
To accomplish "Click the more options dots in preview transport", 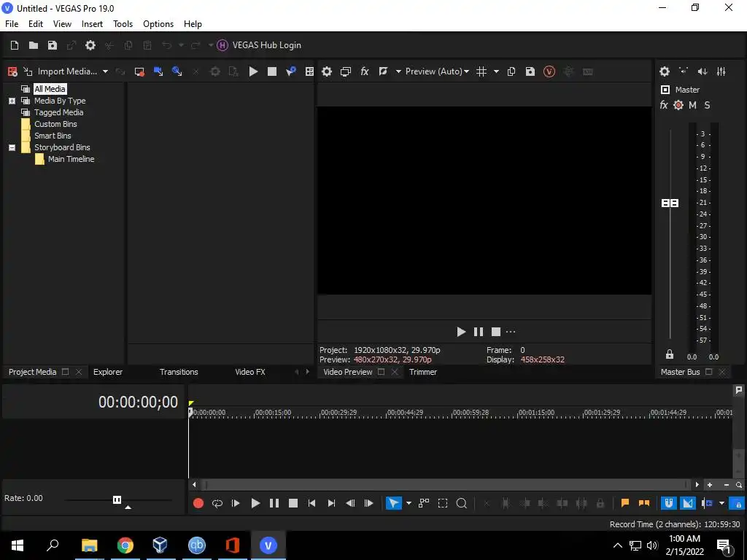I will (511, 332).
